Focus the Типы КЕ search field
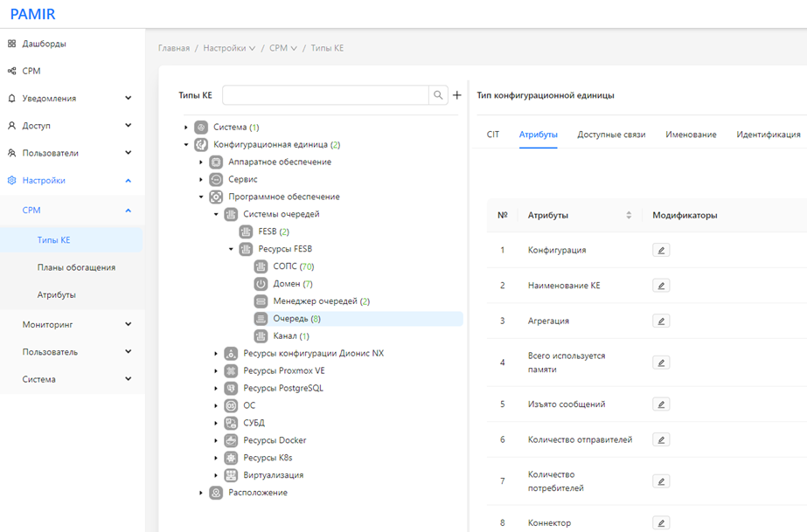 click(x=325, y=95)
